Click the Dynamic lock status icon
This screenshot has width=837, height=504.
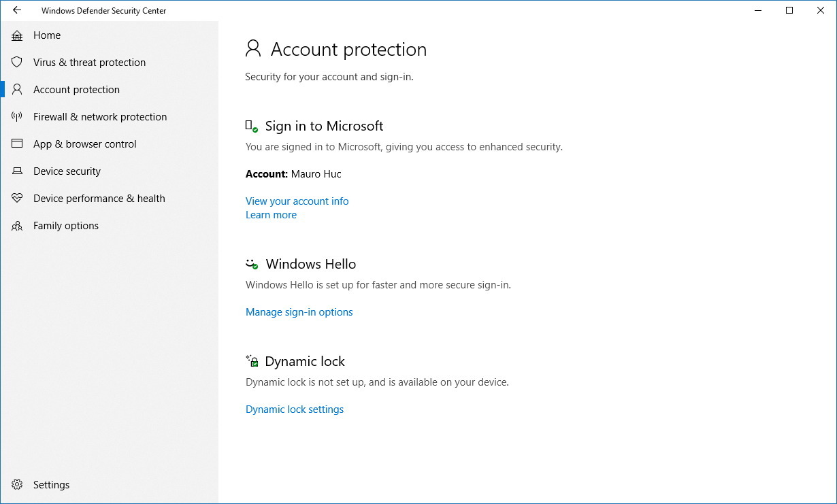(x=252, y=361)
